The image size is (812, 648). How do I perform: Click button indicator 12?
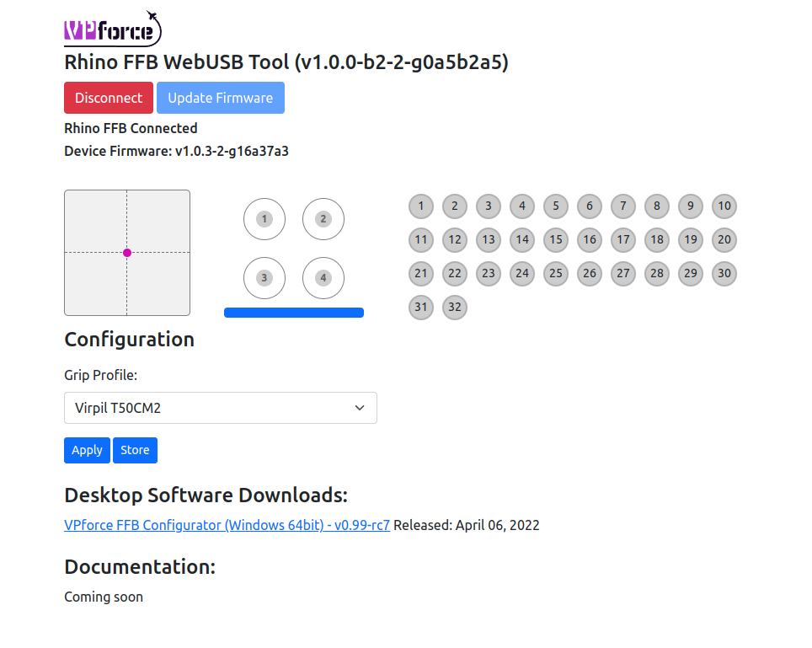coord(455,240)
